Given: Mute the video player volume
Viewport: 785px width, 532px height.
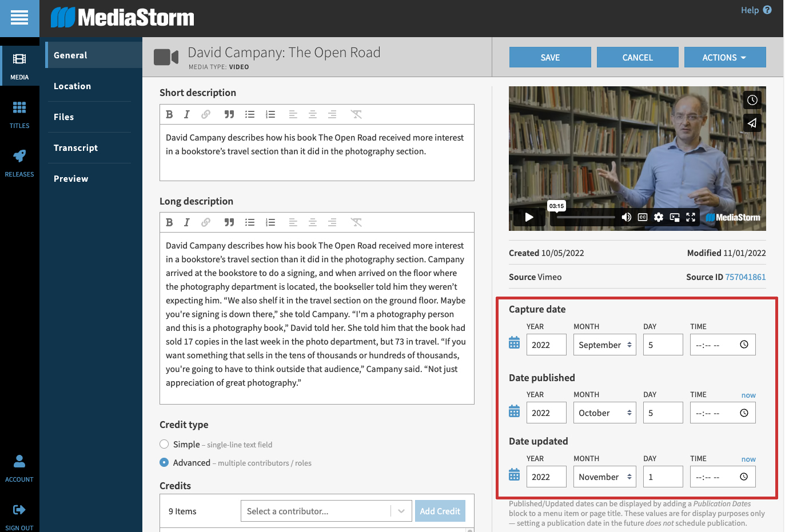Looking at the screenshot, I should click(x=627, y=217).
